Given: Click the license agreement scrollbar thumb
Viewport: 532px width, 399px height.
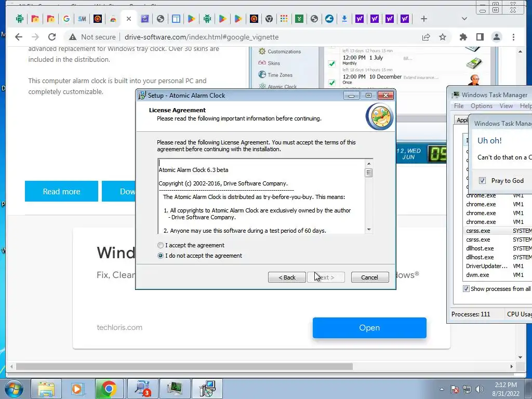Looking at the screenshot, I should [368, 172].
